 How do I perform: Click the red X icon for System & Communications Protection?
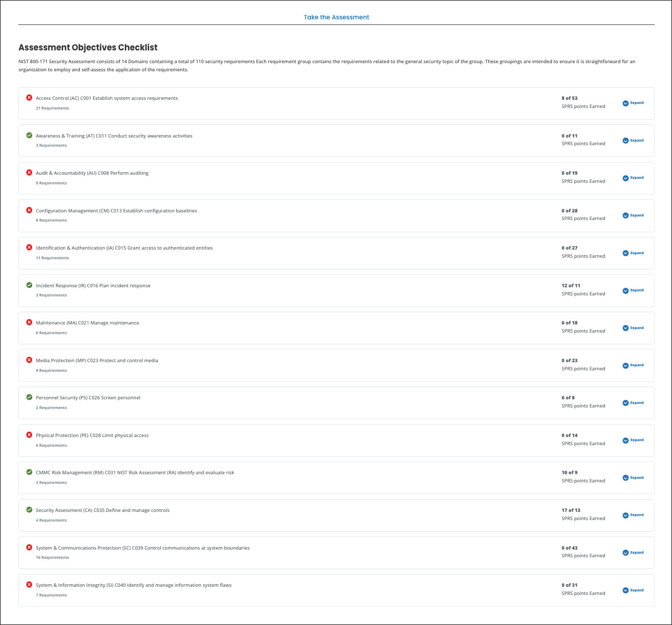pyautogui.click(x=29, y=547)
